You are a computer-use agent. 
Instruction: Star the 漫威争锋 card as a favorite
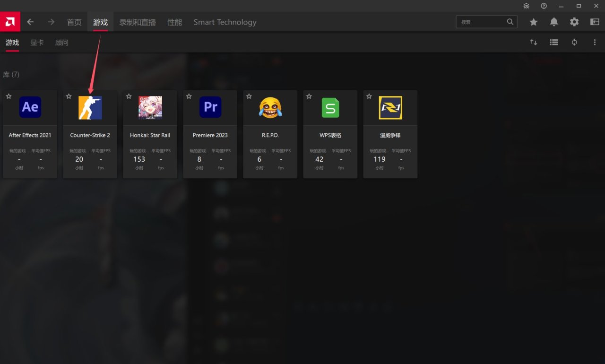[369, 96]
